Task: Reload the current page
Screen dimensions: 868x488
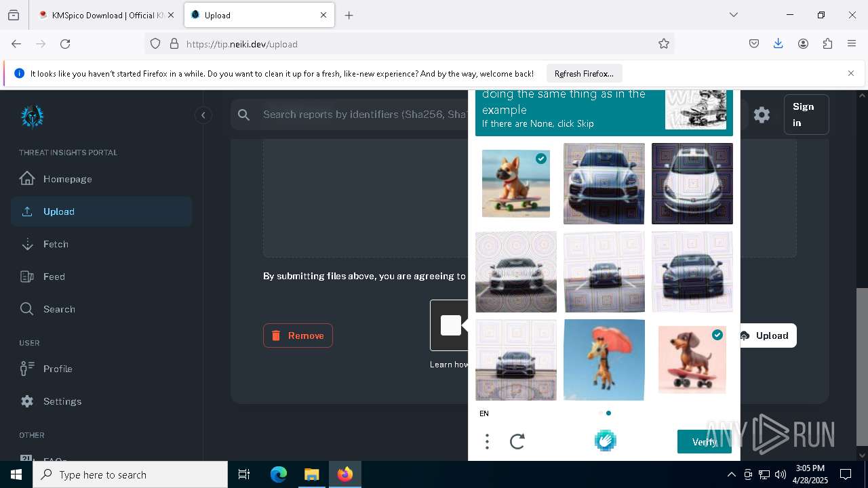Action: pos(65,43)
